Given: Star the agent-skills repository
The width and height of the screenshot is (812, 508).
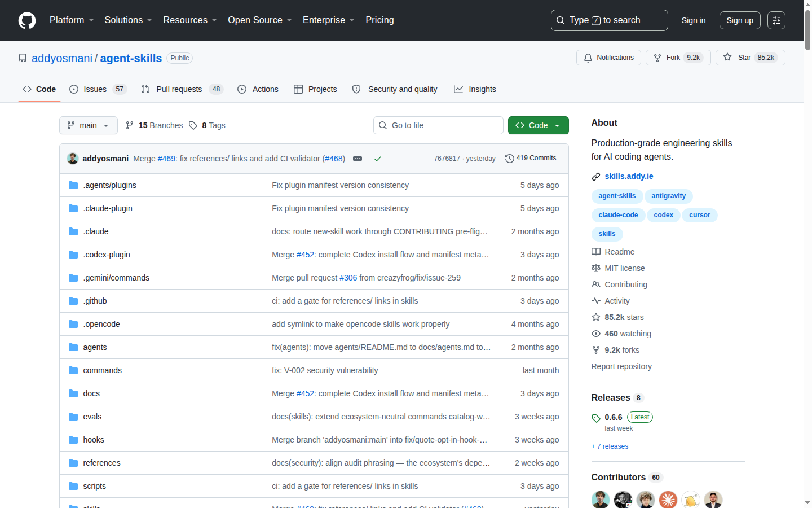Looking at the screenshot, I should (750, 58).
